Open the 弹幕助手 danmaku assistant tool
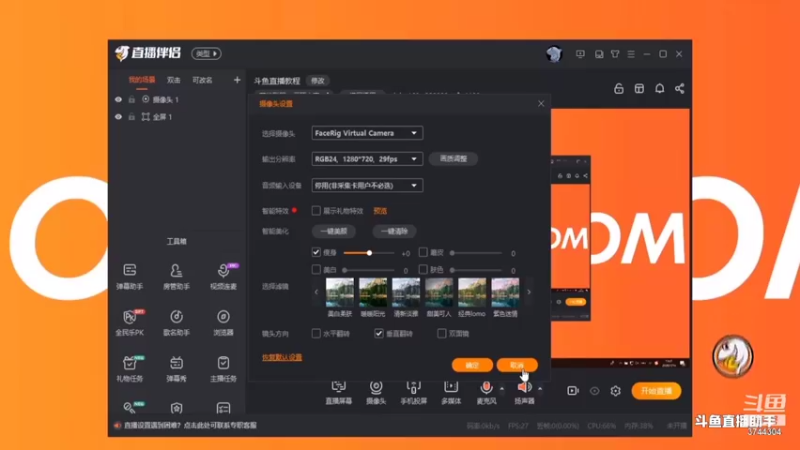The height and width of the screenshot is (450, 800). [130, 277]
